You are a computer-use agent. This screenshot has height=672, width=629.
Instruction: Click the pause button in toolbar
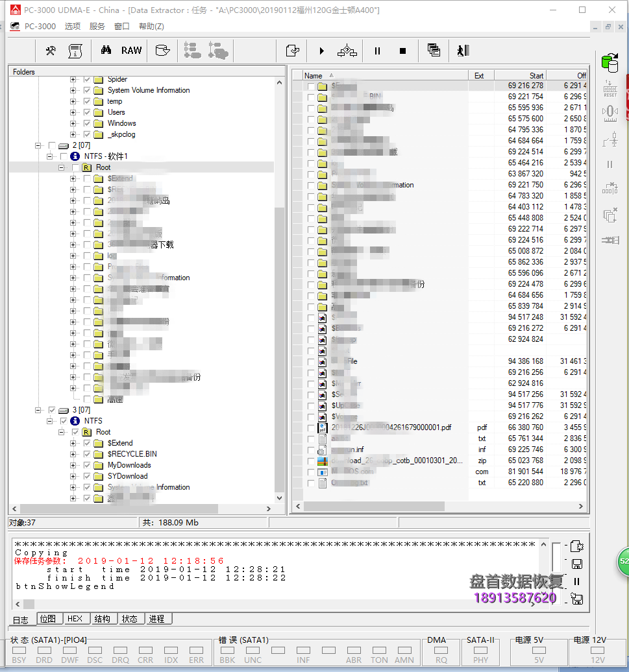377,51
